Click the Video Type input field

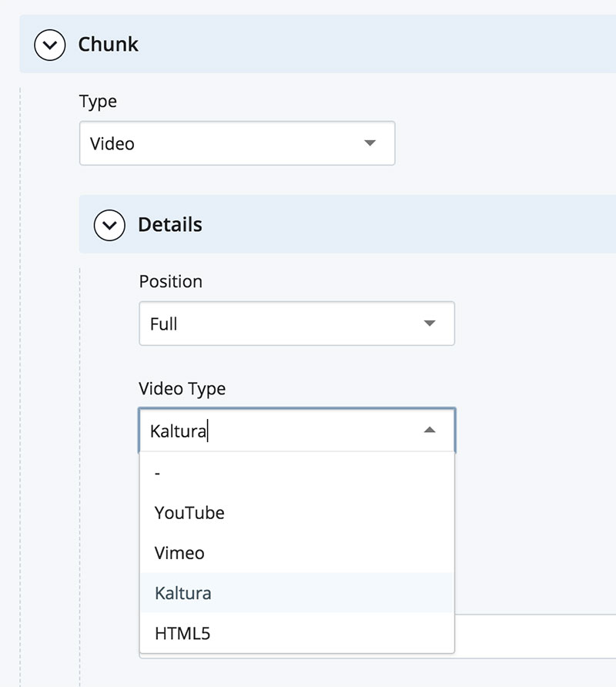click(296, 431)
